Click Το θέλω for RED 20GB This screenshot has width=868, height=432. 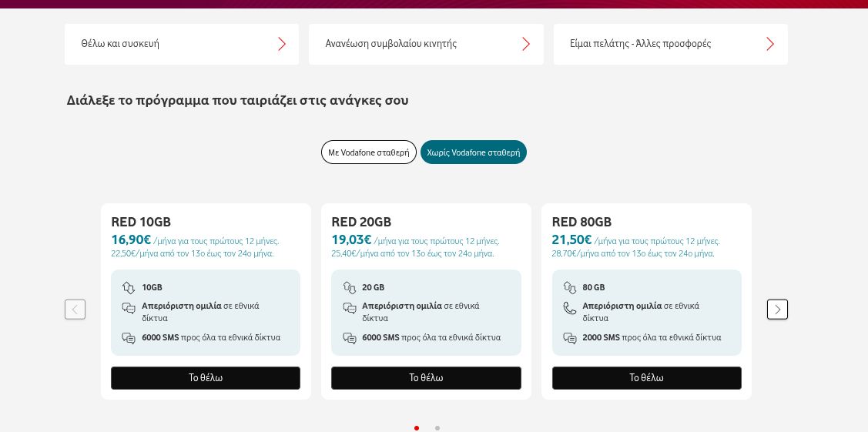tap(426, 378)
